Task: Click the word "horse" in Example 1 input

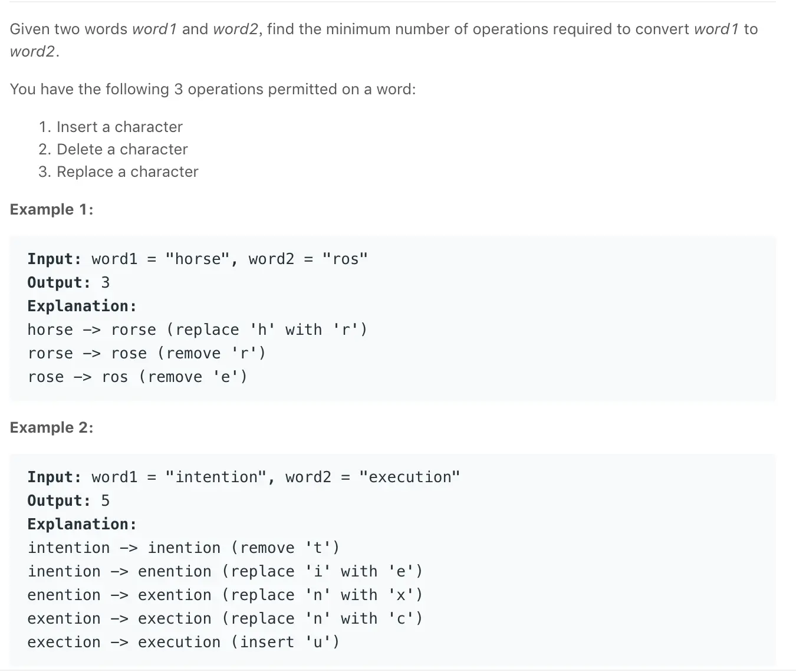Action: click(197, 259)
